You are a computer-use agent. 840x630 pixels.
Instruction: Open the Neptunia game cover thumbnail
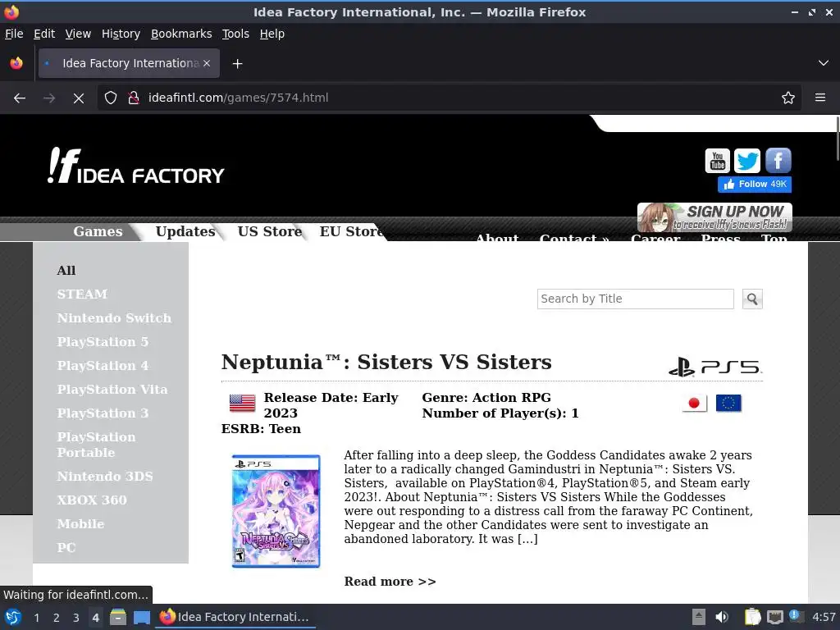[x=276, y=510]
